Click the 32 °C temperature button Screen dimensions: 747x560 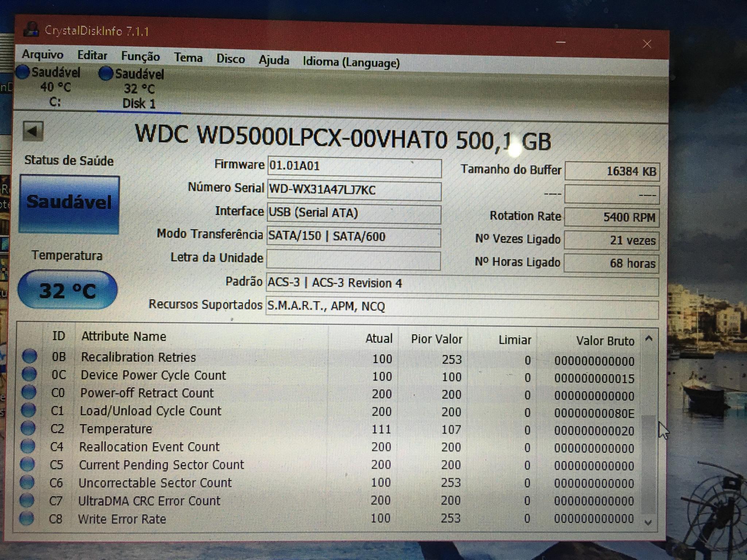pos(67,290)
